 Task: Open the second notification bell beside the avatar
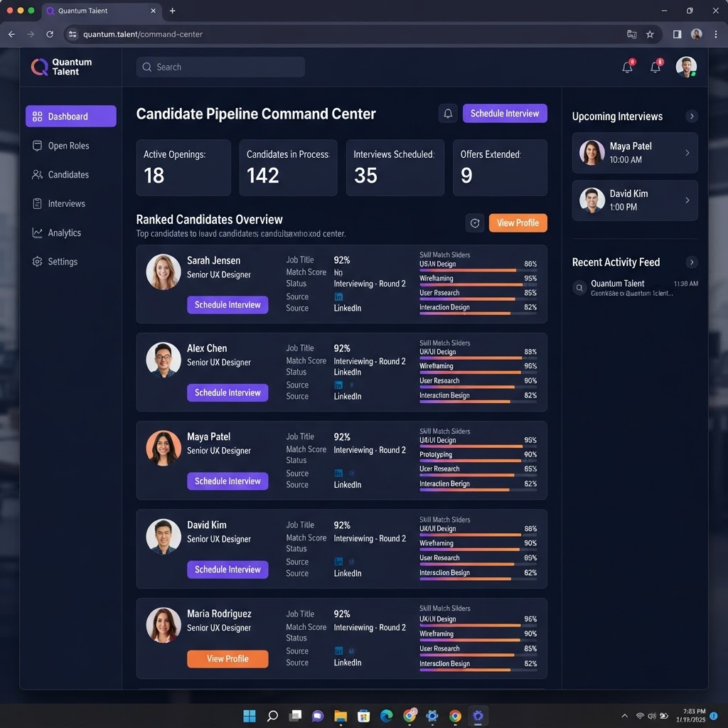point(655,67)
